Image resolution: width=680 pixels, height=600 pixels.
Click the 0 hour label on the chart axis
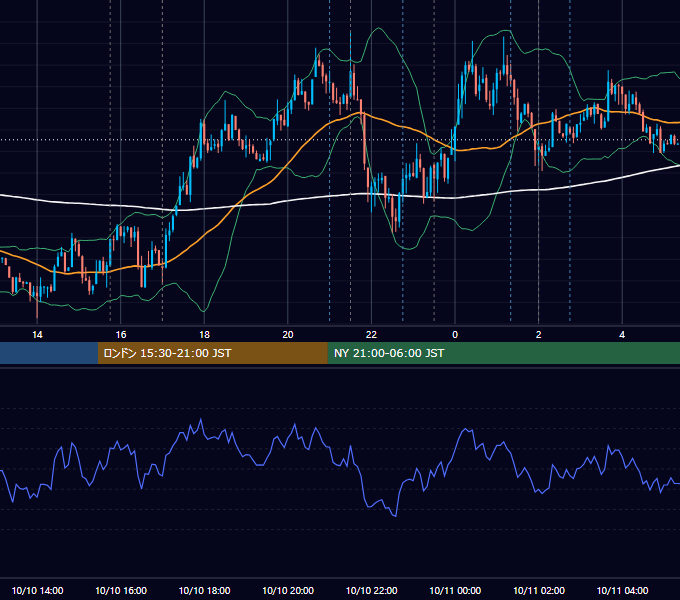click(455, 335)
